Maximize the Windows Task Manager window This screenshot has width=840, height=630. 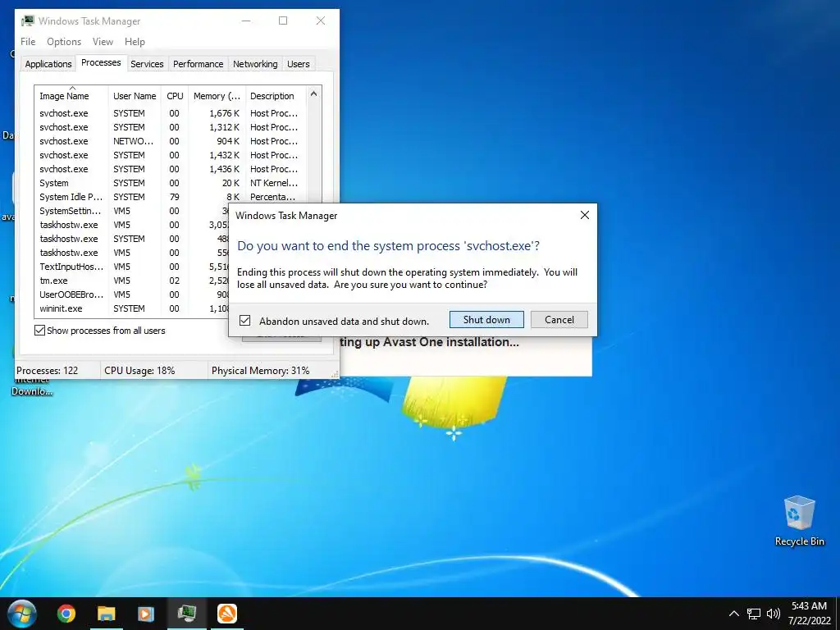pyautogui.click(x=283, y=21)
